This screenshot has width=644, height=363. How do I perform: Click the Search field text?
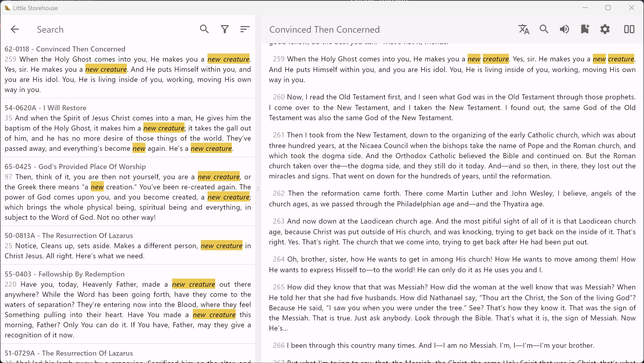click(50, 30)
